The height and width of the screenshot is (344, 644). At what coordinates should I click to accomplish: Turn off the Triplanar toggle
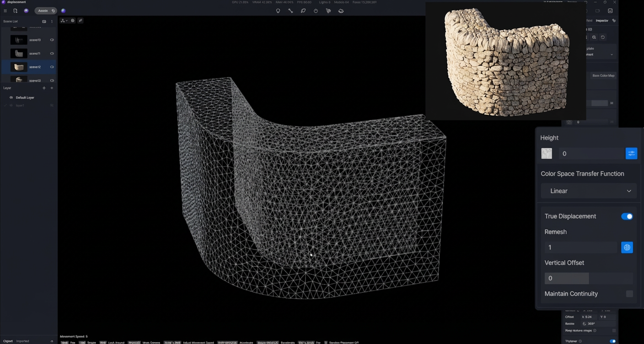point(613,341)
